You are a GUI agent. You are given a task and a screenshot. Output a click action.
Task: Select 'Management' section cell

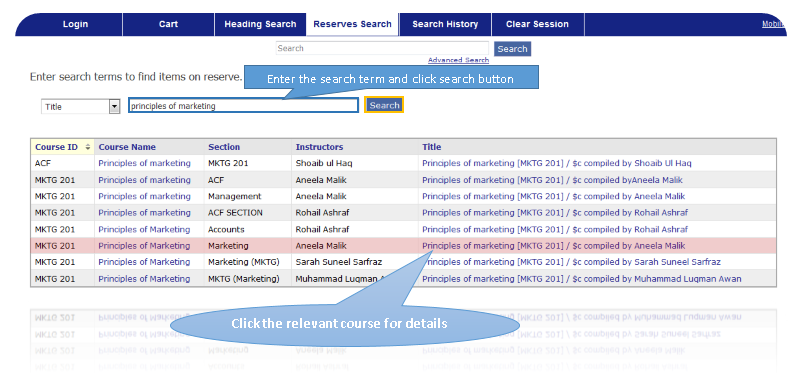(248, 196)
